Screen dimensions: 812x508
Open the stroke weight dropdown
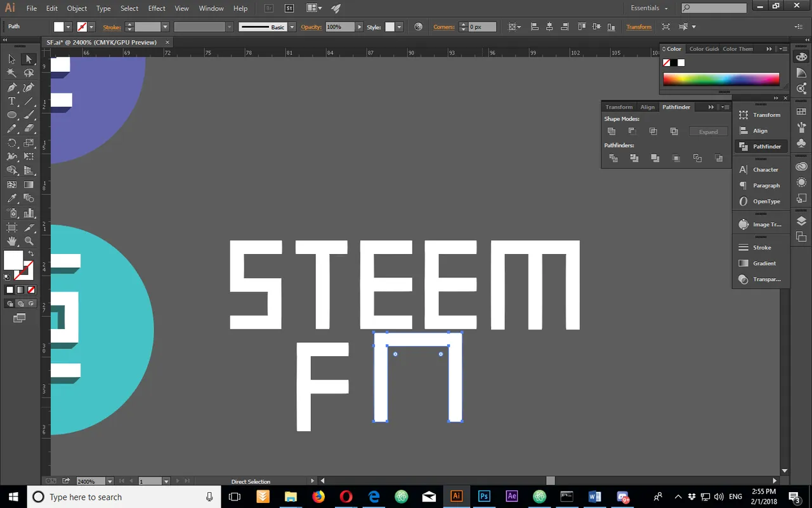[x=165, y=27]
